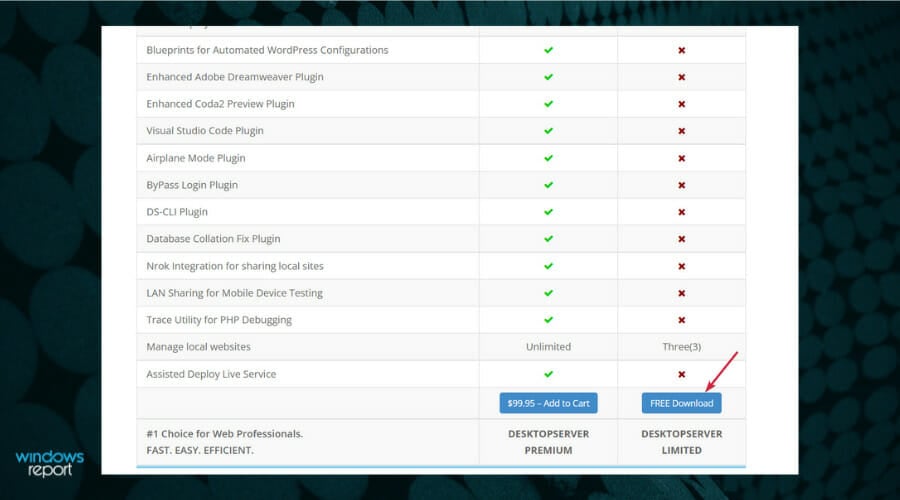Click 'Trace Utility for PHP Debugging' text

[x=219, y=320]
